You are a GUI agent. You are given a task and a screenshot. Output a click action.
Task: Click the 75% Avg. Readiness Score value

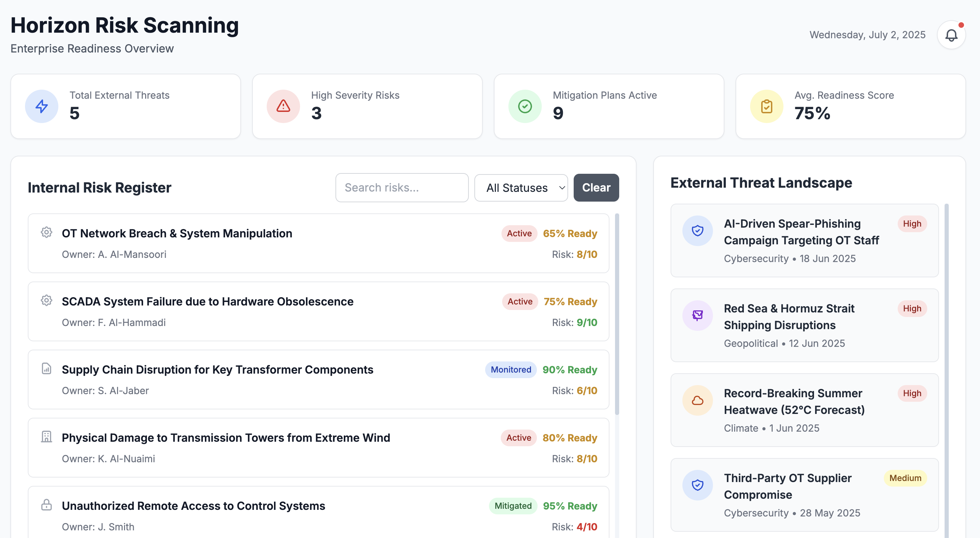tap(812, 113)
